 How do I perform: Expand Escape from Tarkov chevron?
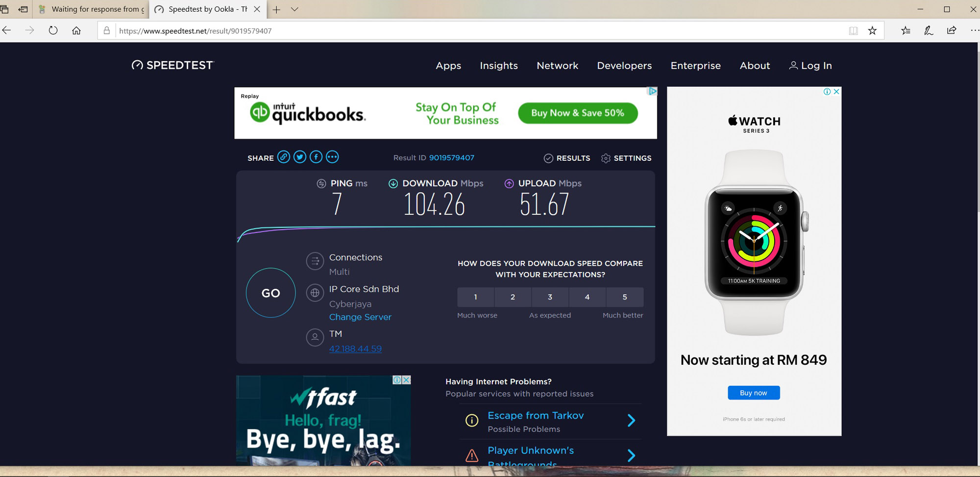(631, 420)
